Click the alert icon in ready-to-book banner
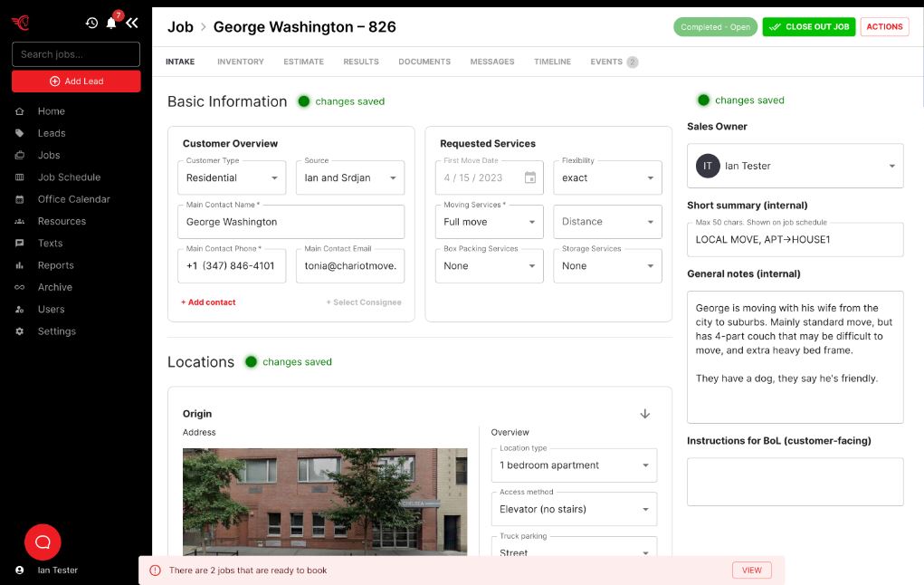Viewport: 924px width, 585px height. (x=155, y=571)
